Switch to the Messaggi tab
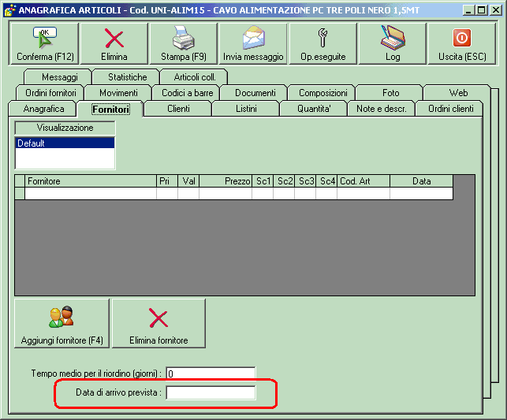This screenshot has width=507, height=420. point(60,77)
